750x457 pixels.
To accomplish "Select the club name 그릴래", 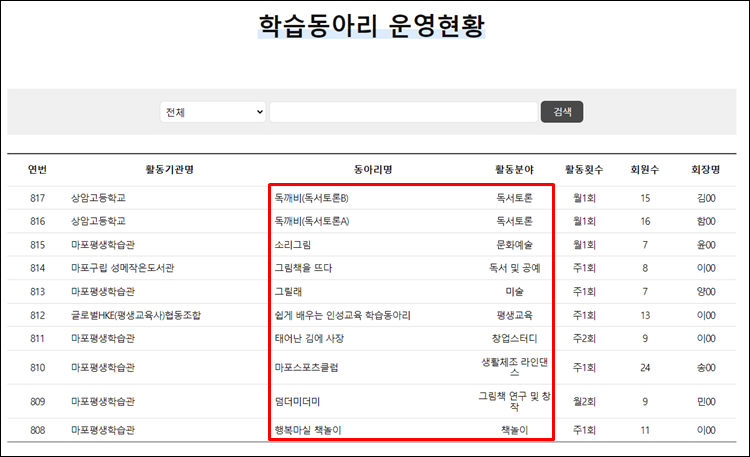I will click(288, 291).
